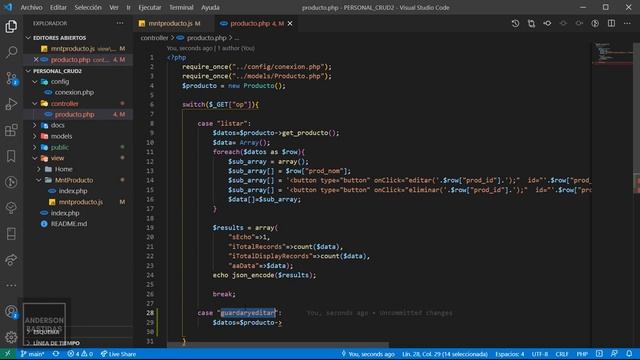
Task: Synchronize changes from the status bar
Action: coord(56,354)
